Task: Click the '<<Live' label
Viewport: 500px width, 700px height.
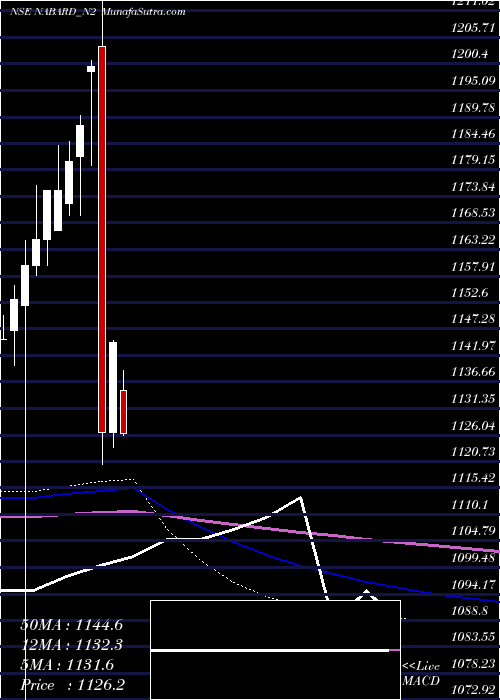Action: (x=421, y=666)
